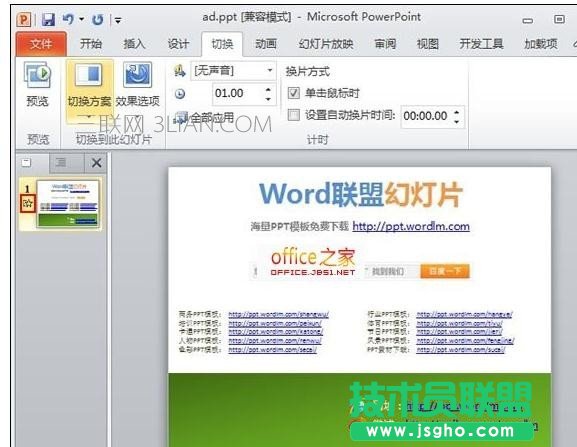
Task: Undo the last action
Action: pyautogui.click(x=68, y=19)
